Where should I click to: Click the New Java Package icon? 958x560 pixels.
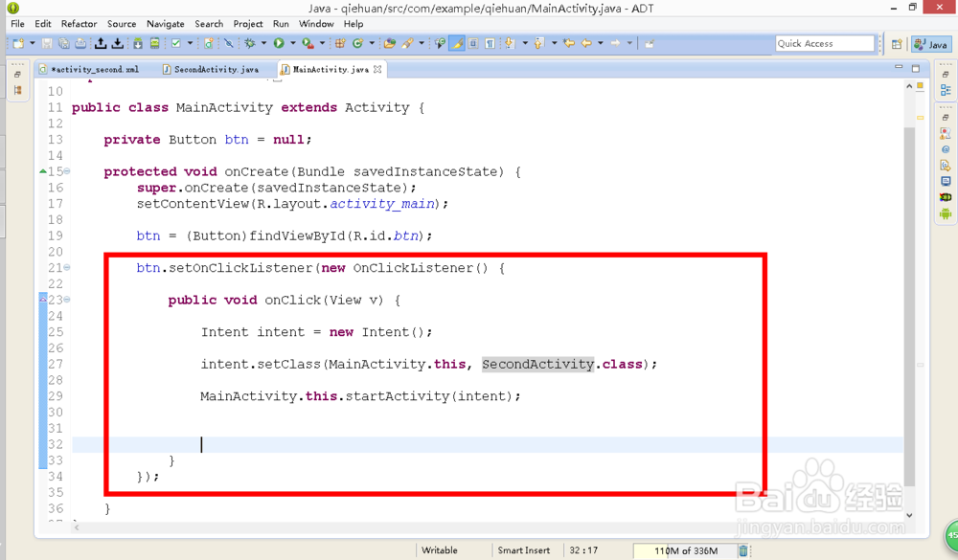coord(341,43)
